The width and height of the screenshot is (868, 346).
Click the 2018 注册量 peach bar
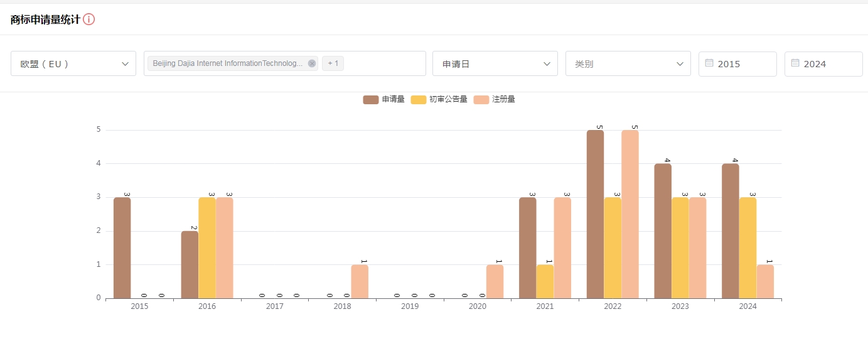(360, 281)
